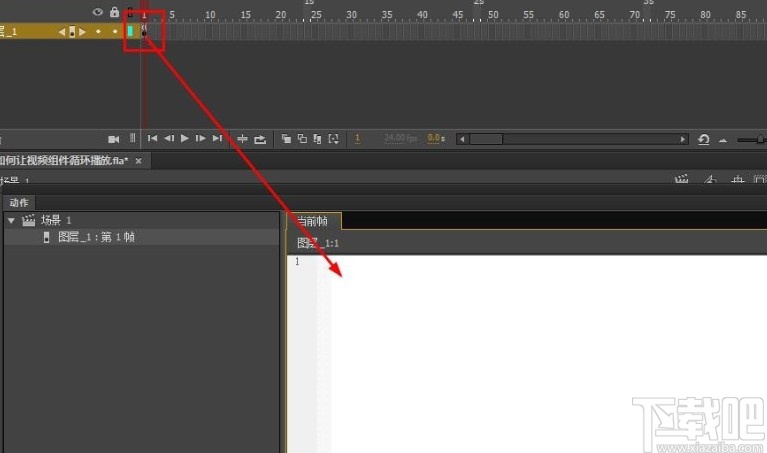The image size is (767, 453).
Task: Step forward one frame button
Action: 201,138
